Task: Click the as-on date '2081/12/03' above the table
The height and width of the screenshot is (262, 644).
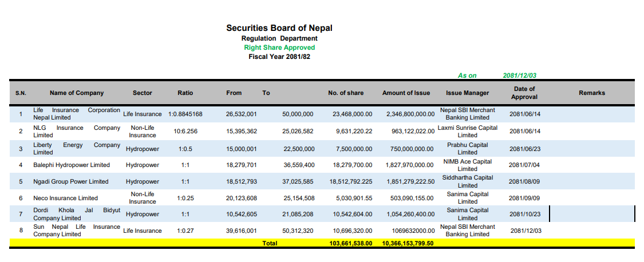Action: (520, 76)
